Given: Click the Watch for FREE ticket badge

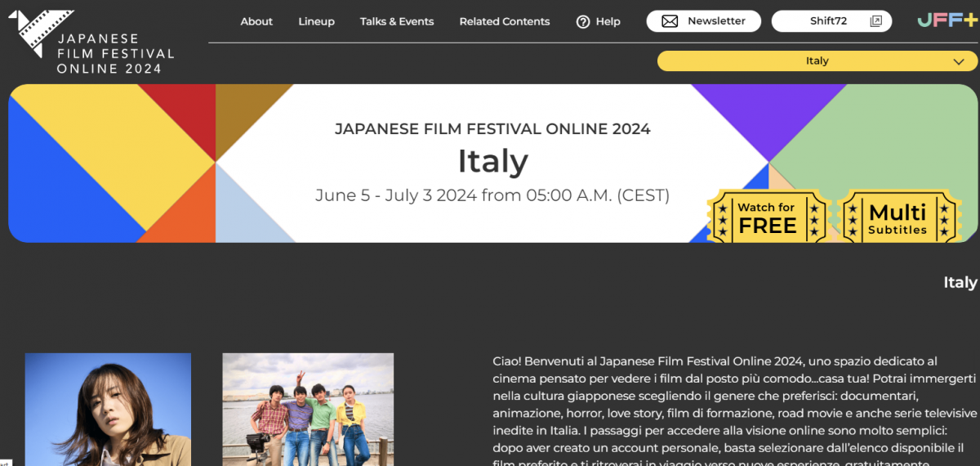Looking at the screenshot, I should (767, 217).
